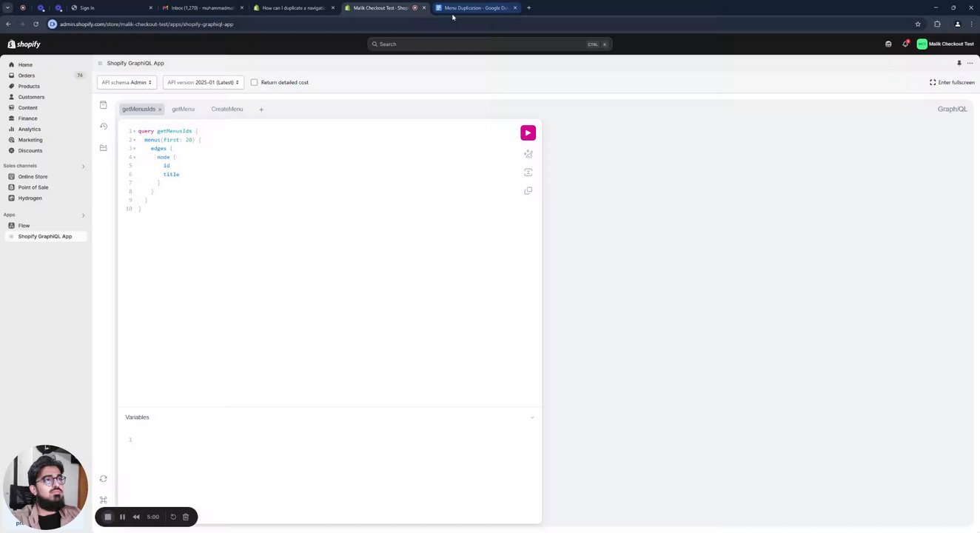Run the getMenusIds query with the play button

[x=528, y=133]
